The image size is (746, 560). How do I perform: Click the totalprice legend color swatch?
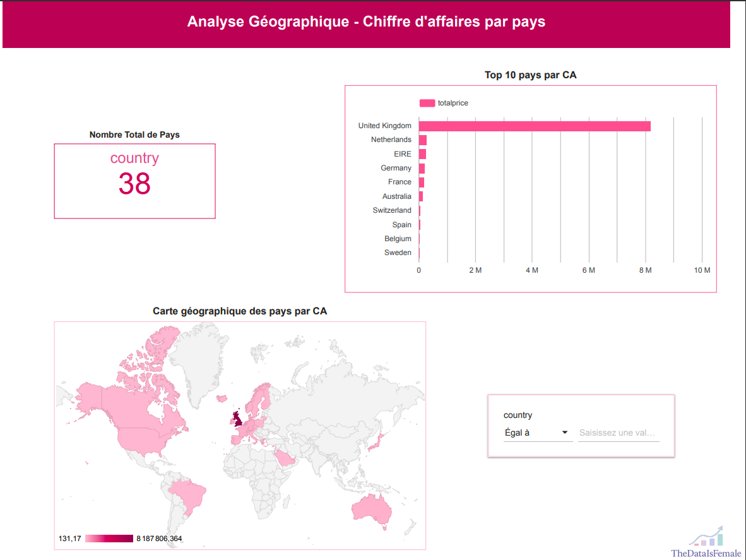pyautogui.click(x=427, y=104)
